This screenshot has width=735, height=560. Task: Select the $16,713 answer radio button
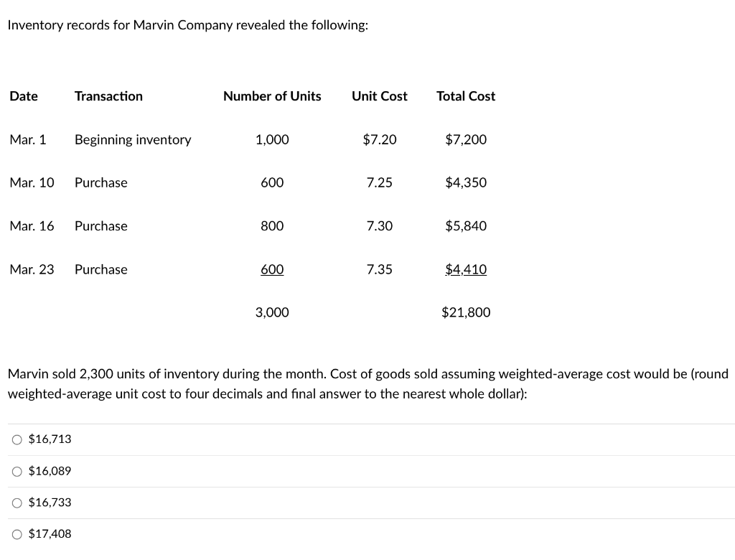[x=17, y=439]
